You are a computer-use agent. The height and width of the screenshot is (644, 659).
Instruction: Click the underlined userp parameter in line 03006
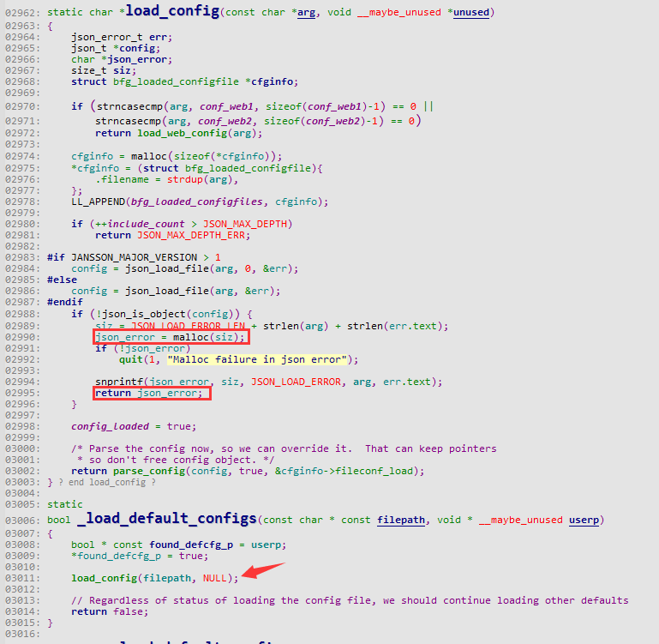584,520
